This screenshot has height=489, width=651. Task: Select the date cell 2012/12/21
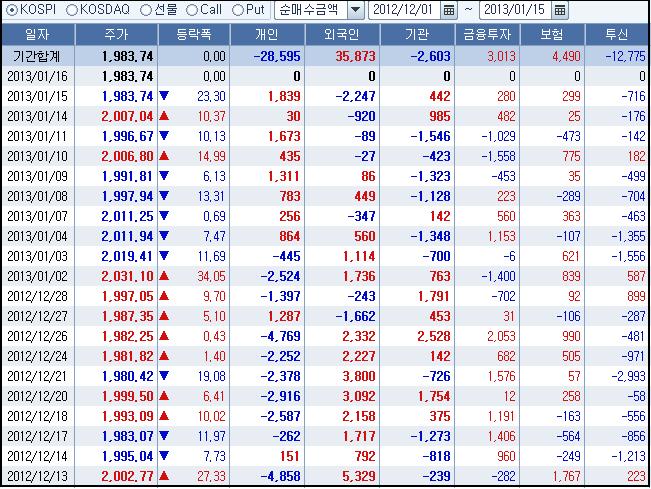click(37, 376)
